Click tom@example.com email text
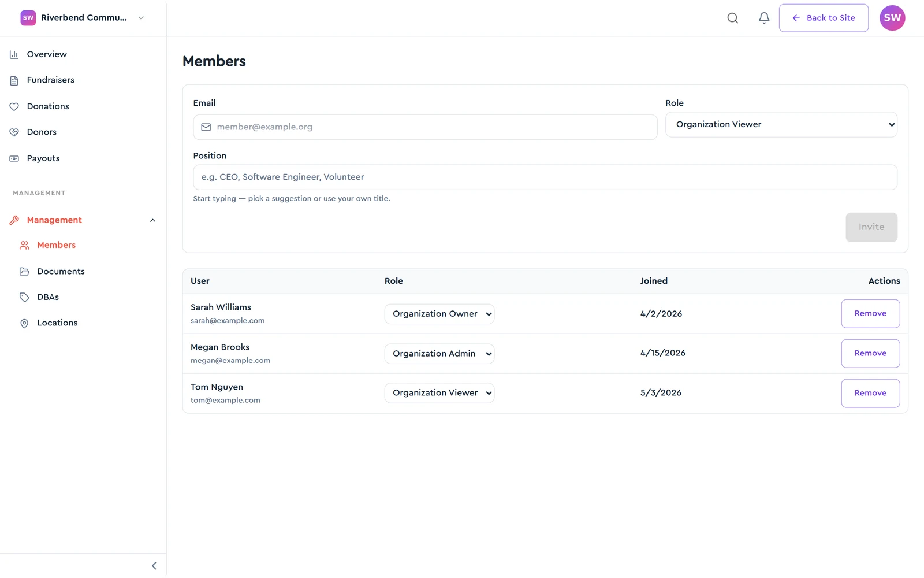 225,401
